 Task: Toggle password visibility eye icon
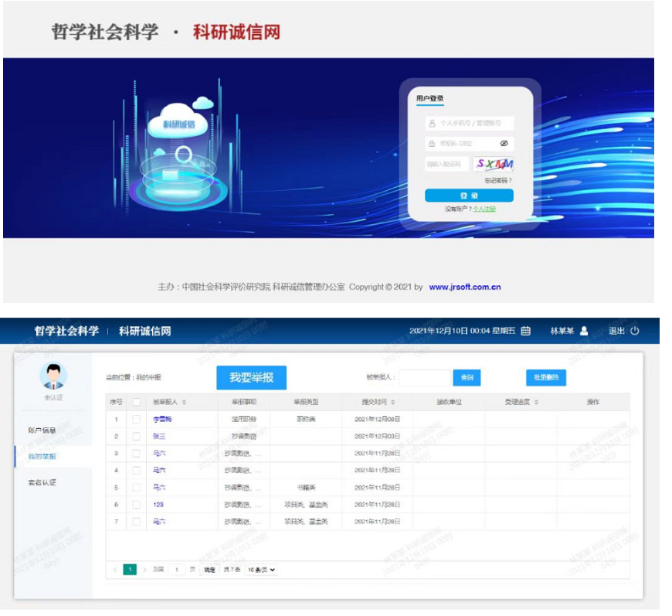504,144
